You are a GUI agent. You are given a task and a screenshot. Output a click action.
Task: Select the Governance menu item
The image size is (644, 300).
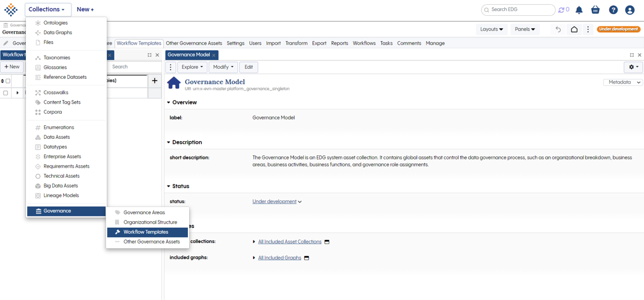click(66, 211)
